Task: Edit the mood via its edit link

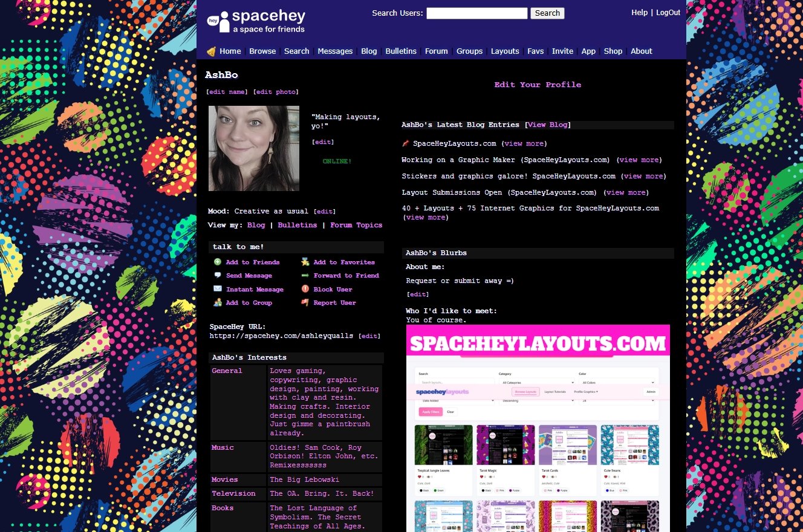Action: (x=324, y=212)
